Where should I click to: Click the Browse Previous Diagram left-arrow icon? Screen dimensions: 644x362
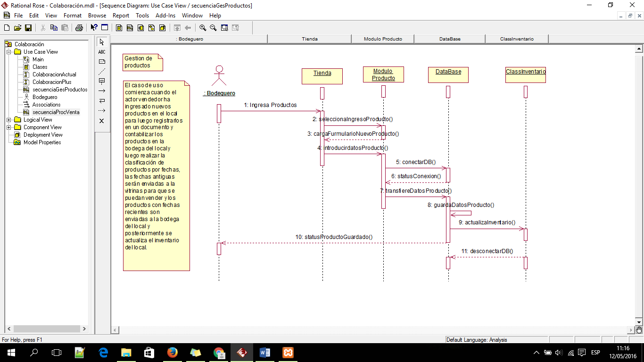[188, 28]
